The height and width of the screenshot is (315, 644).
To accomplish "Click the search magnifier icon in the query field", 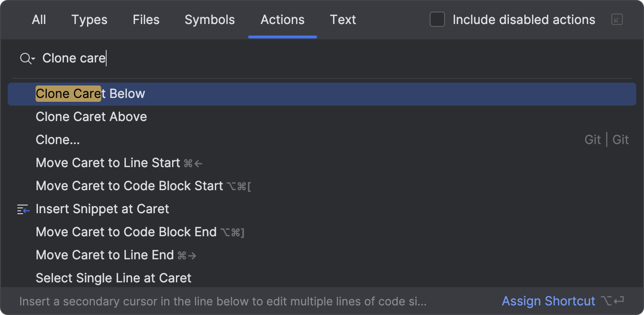I will 24,58.
